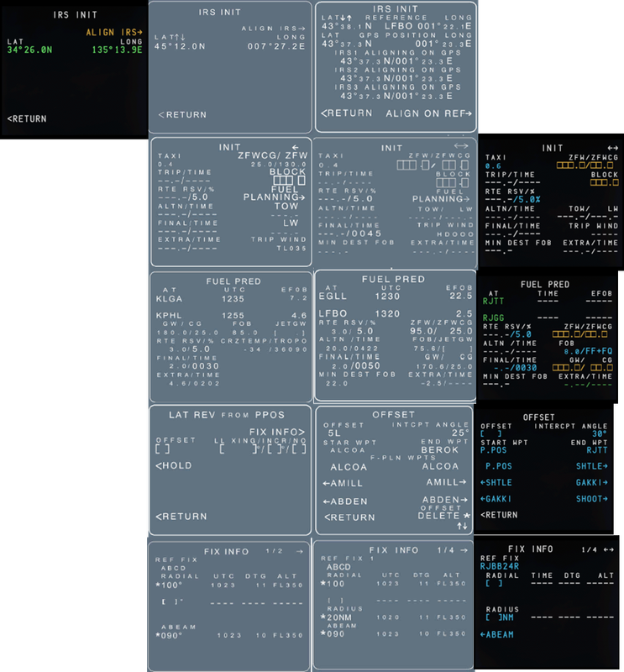The image size is (624, 672).
Task: Select LFBO reference on the IRS INIT page
Action: 398,26
